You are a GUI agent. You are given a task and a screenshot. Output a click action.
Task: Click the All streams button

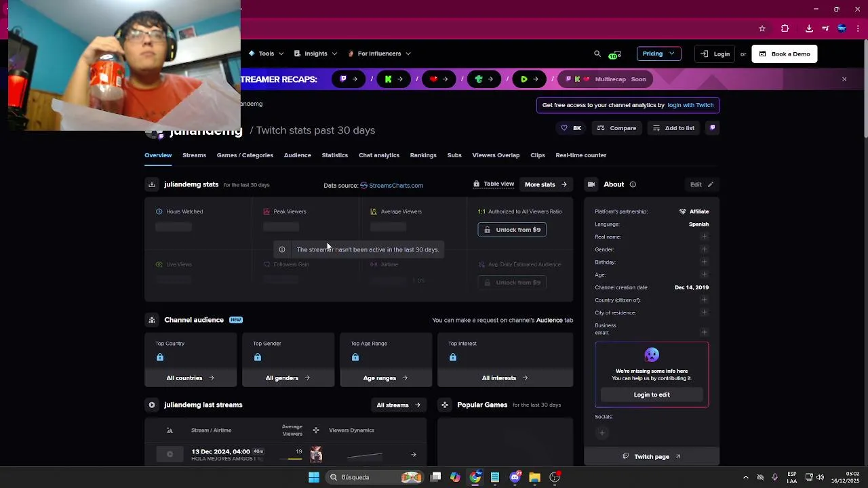pyautogui.click(x=399, y=405)
